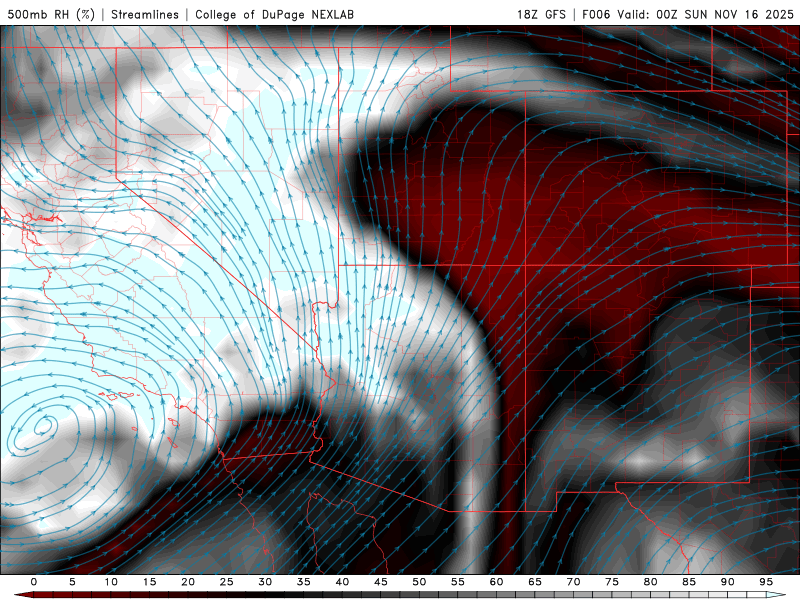Click the colorbar value label '90'
The height and width of the screenshot is (600, 800).
[x=728, y=582]
